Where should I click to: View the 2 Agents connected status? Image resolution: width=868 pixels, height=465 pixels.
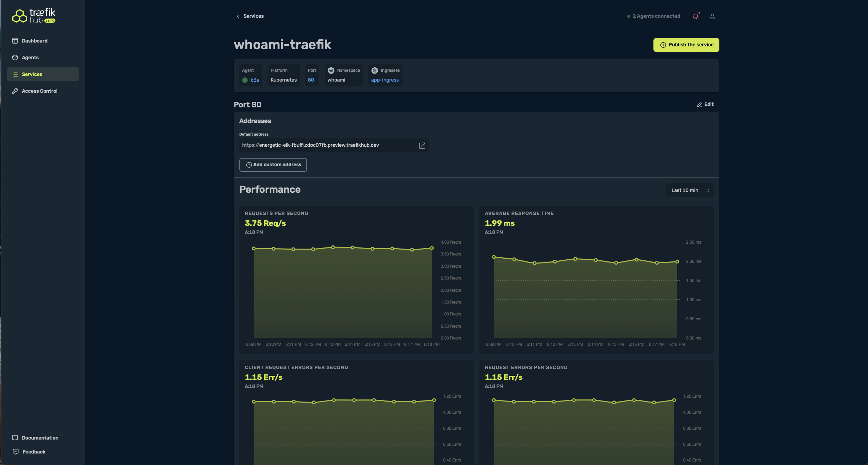(654, 16)
